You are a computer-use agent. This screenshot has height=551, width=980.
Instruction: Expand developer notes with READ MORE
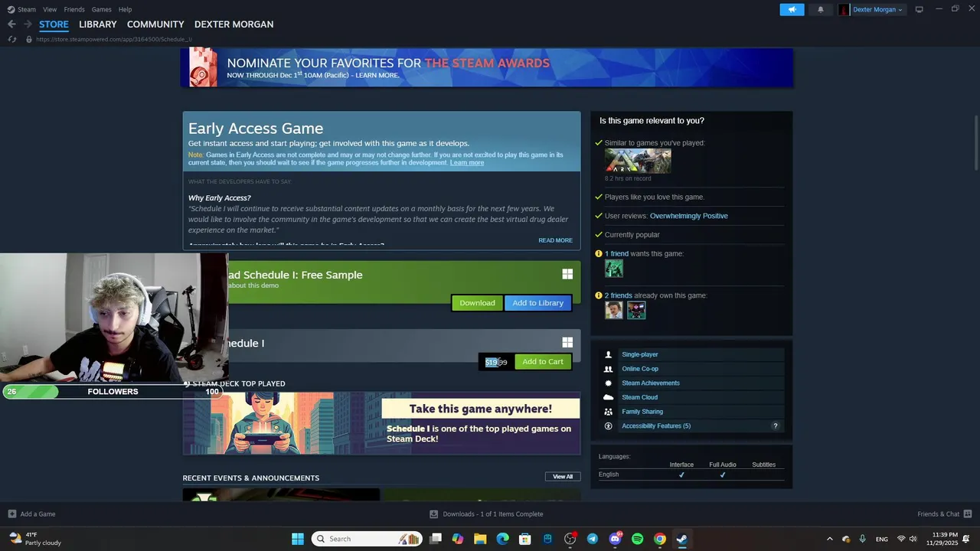click(555, 240)
